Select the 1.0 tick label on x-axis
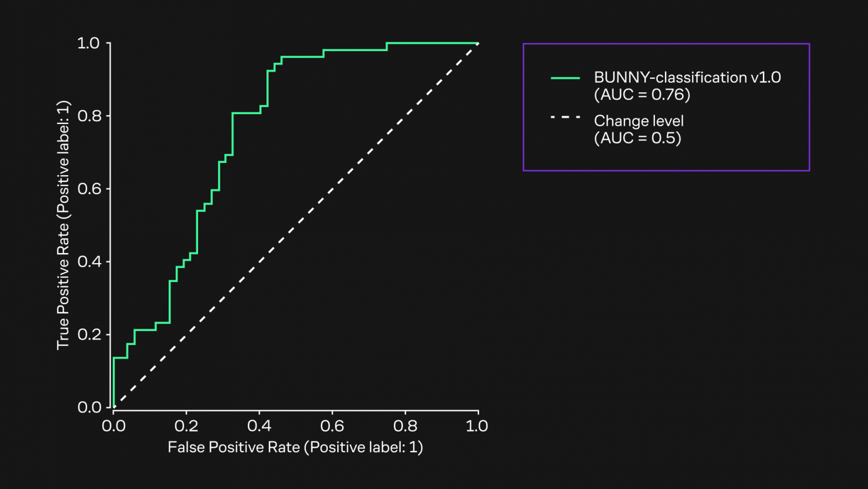This screenshot has width=868, height=489. 477,426
